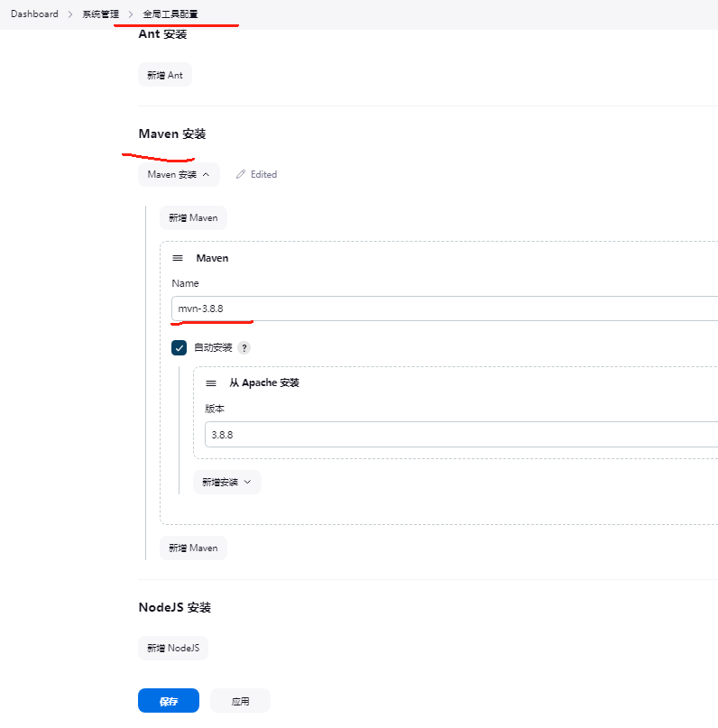Image resolution: width=718 pixels, height=728 pixels.
Task: Apply changes with 应用 button
Action: pyautogui.click(x=241, y=701)
